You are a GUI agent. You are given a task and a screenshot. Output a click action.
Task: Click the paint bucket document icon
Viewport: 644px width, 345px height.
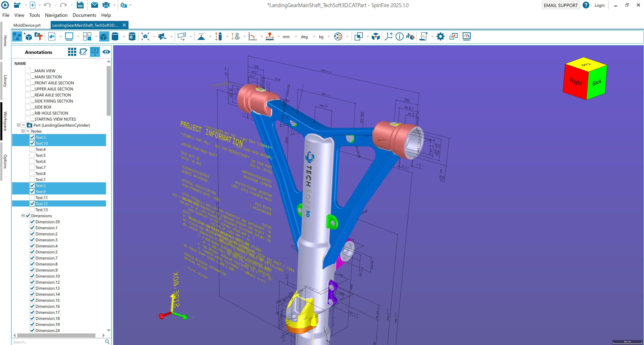point(52,37)
